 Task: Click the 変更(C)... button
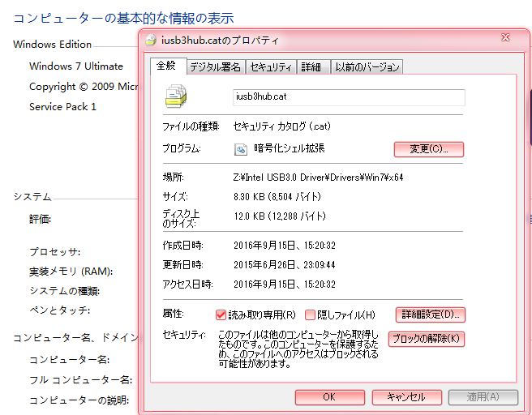point(429,149)
